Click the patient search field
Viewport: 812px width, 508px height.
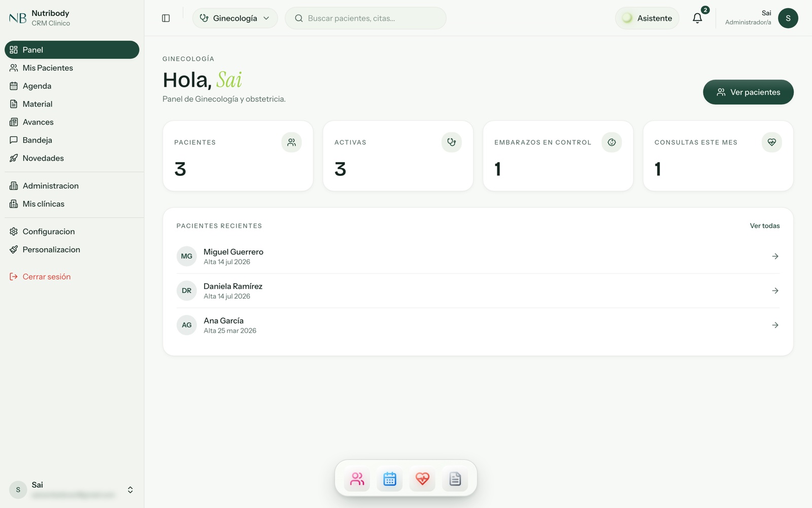[365, 18]
